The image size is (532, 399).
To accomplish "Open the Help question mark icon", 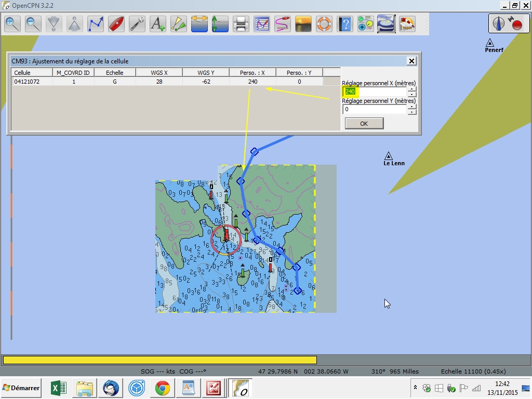I will [x=345, y=24].
